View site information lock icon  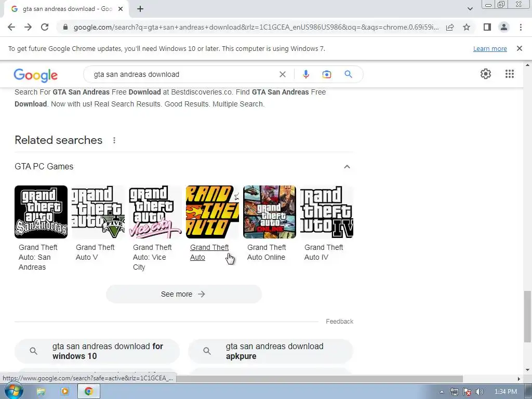click(65, 27)
